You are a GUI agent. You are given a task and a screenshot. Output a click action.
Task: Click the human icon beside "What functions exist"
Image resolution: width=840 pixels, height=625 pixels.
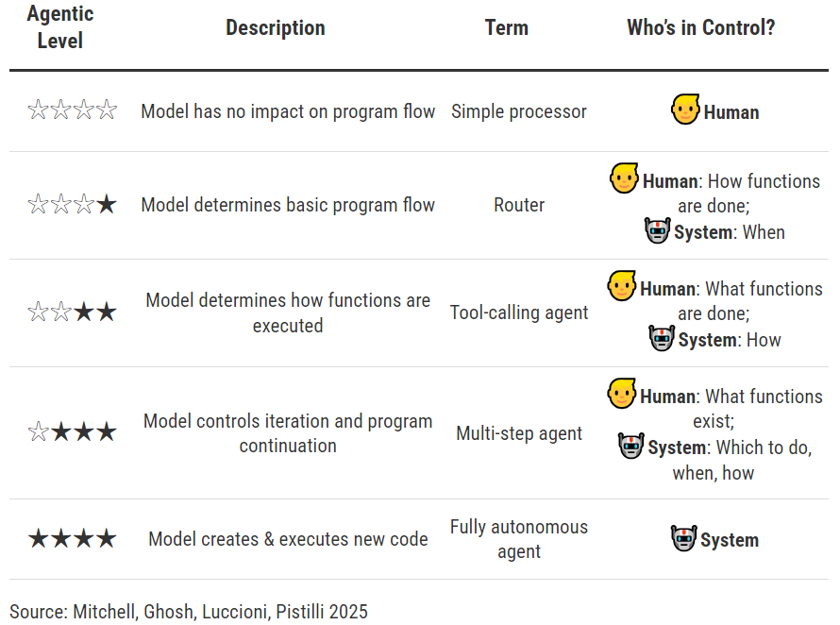pos(621,393)
